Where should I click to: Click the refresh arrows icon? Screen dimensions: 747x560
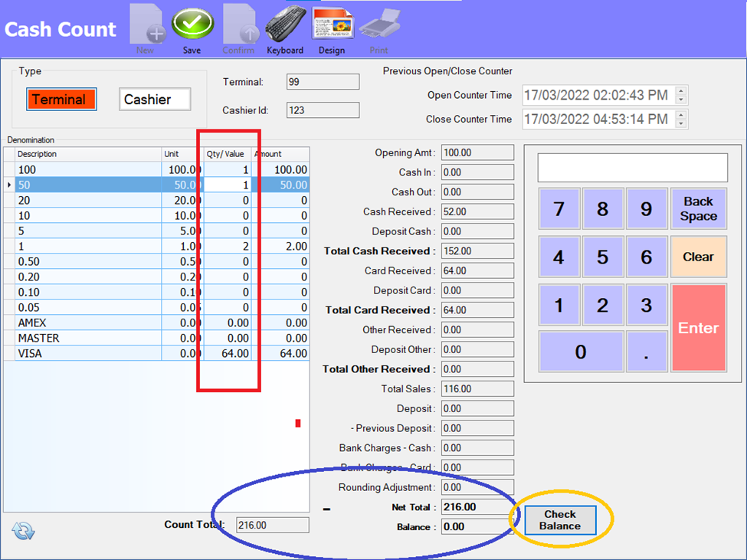click(23, 531)
